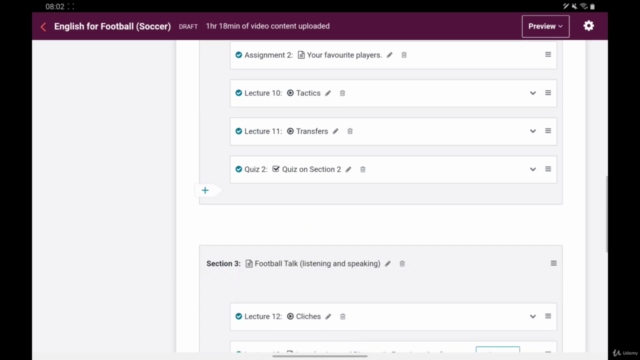This screenshot has height=360, width=640.
Task: Expand Lecture 10 Tactics details
Action: [x=533, y=93]
